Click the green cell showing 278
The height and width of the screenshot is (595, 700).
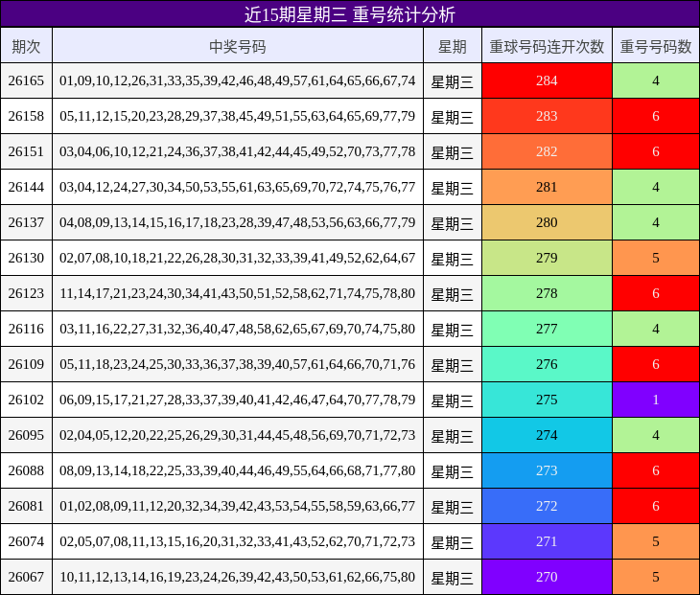coord(547,293)
